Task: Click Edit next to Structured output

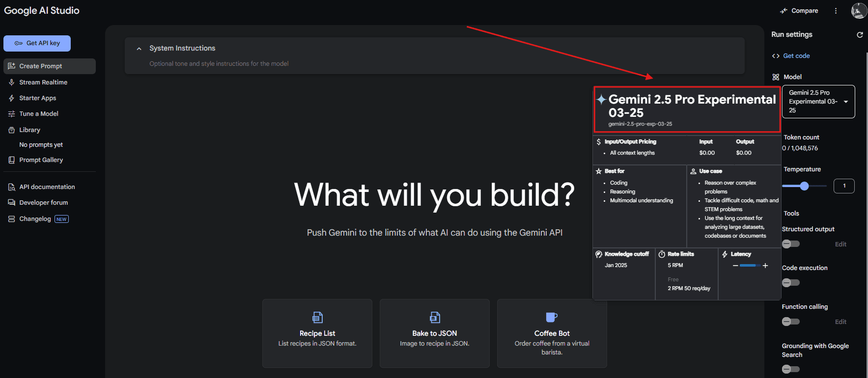Action: (840, 244)
